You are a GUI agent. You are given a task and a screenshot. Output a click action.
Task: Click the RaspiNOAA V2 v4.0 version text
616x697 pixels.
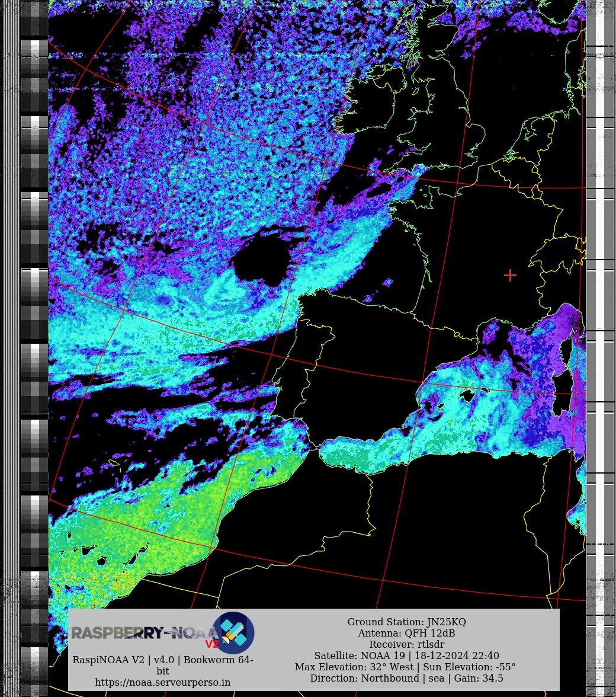pyautogui.click(x=163, y=660)
